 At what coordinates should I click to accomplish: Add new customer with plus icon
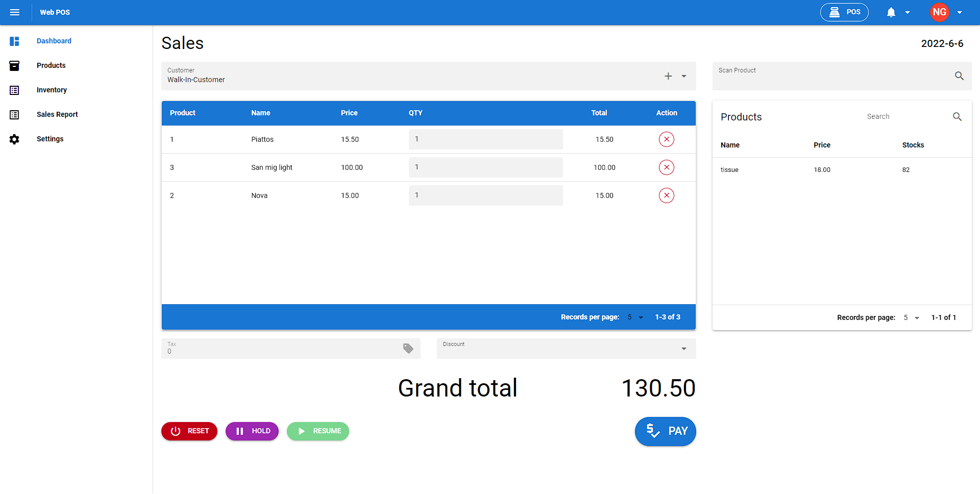[668, 76]
